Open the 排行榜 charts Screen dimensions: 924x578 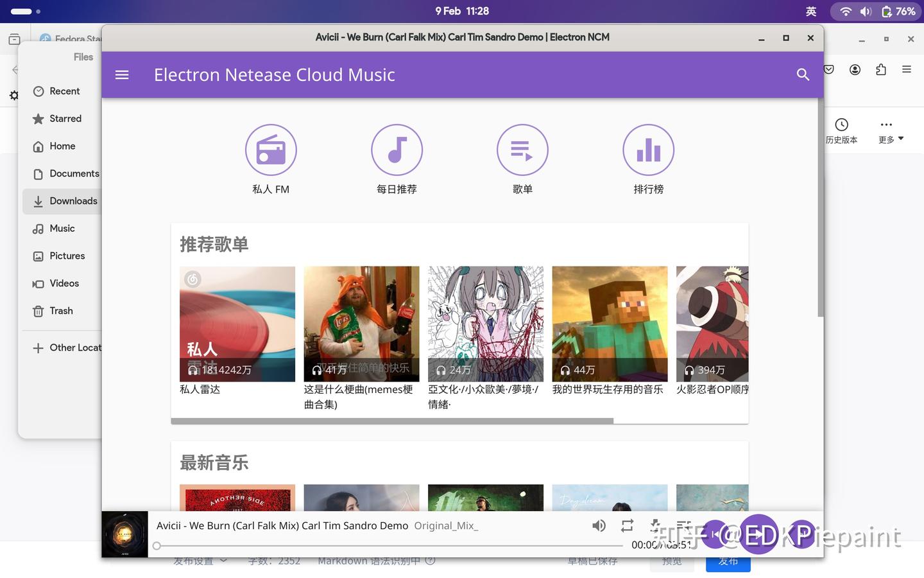(648, 159)
